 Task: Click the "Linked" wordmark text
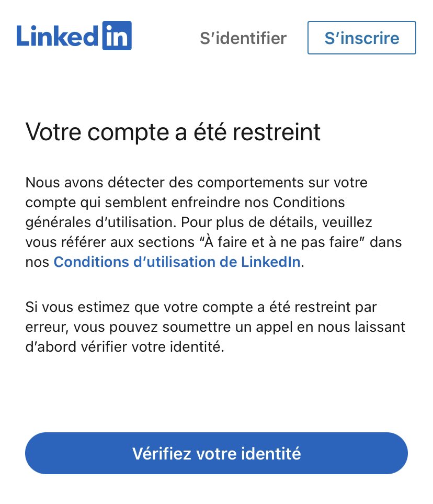(58, 37)
